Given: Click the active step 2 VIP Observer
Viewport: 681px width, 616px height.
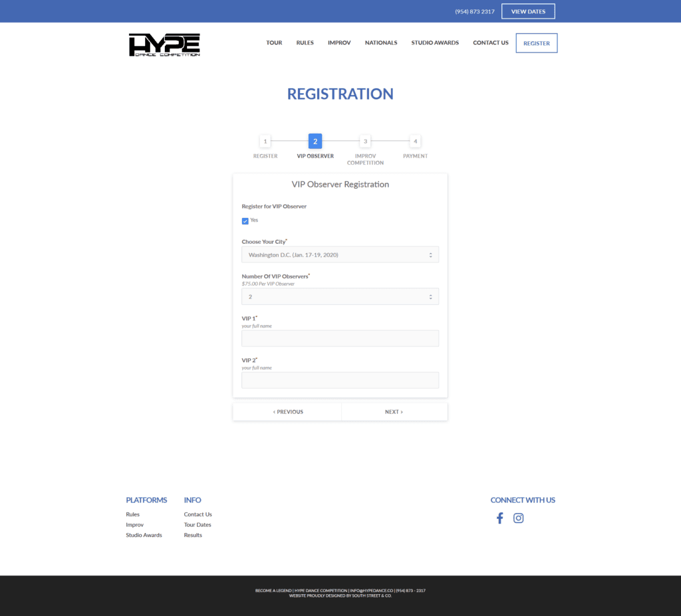Looking at the screenshot, I should coord(315,142).
